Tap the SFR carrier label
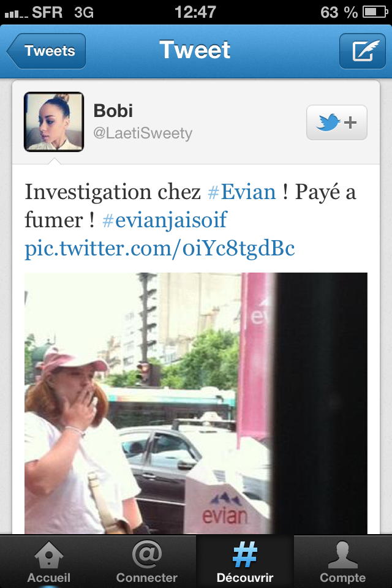Screen dimensions: 392x588 (47, 12)
